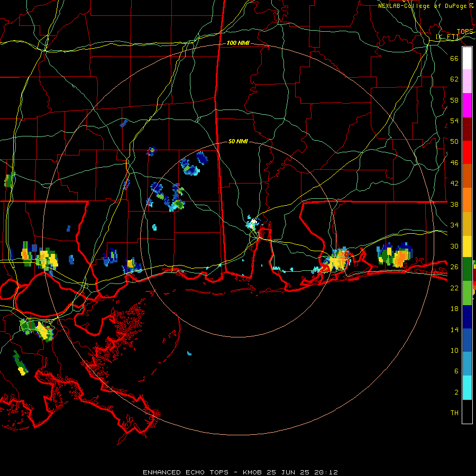Click the '66' legend value
The width and height of the screenshot is (476, 476).
pos(454,58)
